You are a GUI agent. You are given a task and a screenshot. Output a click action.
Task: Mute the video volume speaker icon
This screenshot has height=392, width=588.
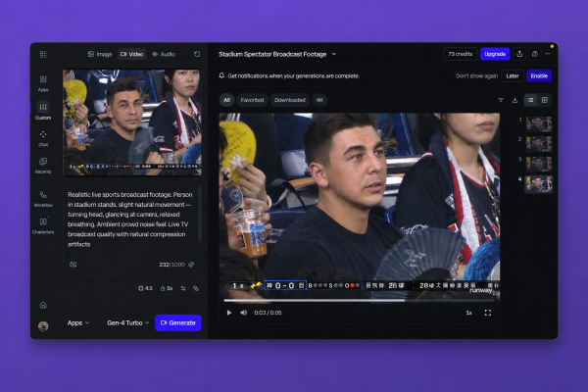pyautogui.click(x=244, y=313)
